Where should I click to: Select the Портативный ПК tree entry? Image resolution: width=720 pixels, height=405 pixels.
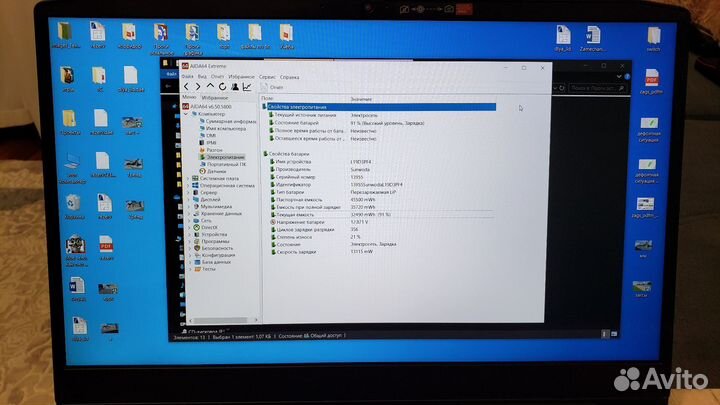coord(223,164)
